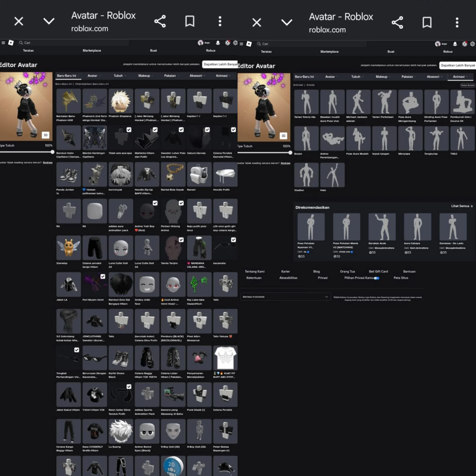Screen dimensions: 476x476
Task: Click the Roblox logo in right window
Action: click(249, 44)
